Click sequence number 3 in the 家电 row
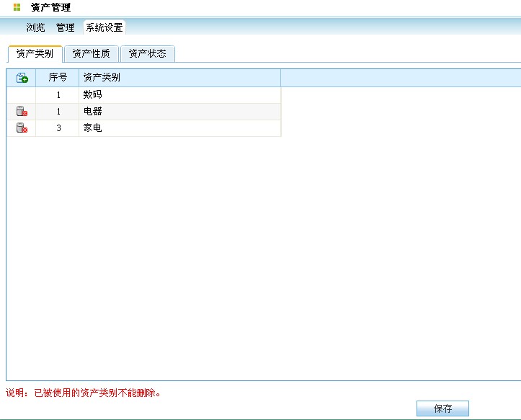This screenshot has height=420, width=521. coord(58,128)
